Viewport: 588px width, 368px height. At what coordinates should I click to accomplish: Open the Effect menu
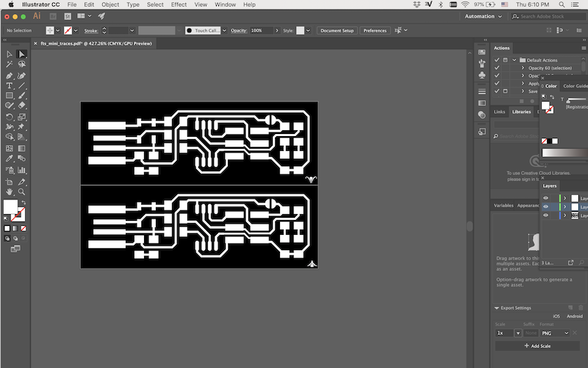(179, 4)
